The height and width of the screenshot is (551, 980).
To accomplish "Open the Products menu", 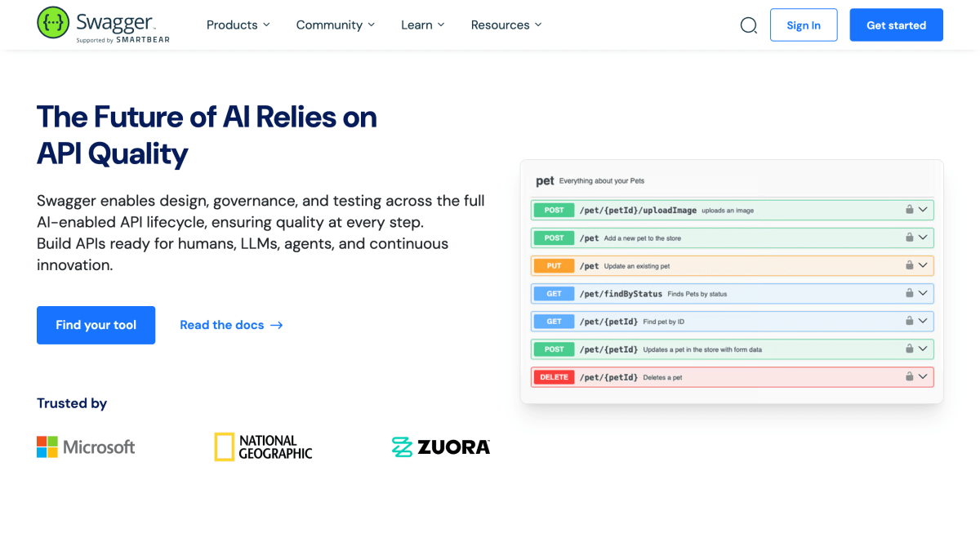I will pyautogui.click(x=238, y=25).
